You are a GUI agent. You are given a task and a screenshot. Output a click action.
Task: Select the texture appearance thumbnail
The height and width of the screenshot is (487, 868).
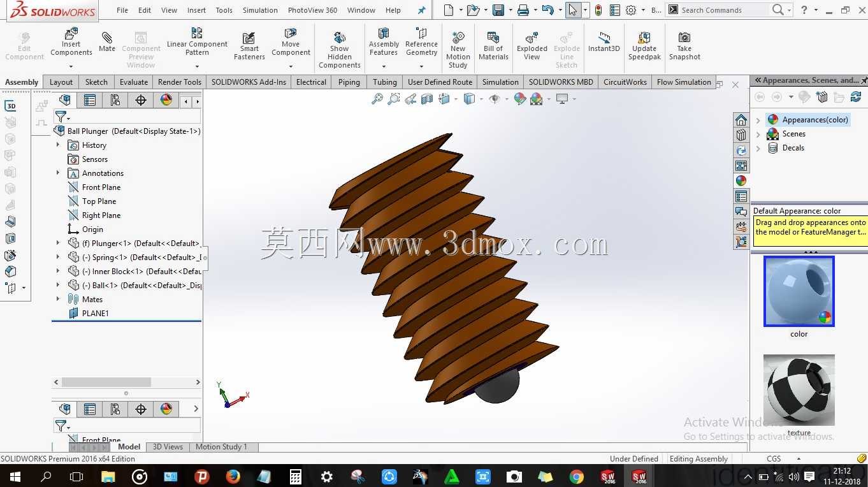click(799, 390)
